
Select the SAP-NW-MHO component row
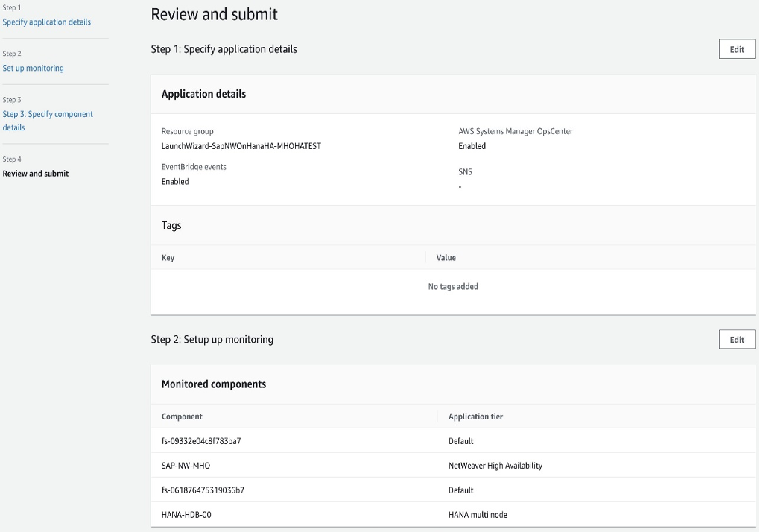point(186,466)
